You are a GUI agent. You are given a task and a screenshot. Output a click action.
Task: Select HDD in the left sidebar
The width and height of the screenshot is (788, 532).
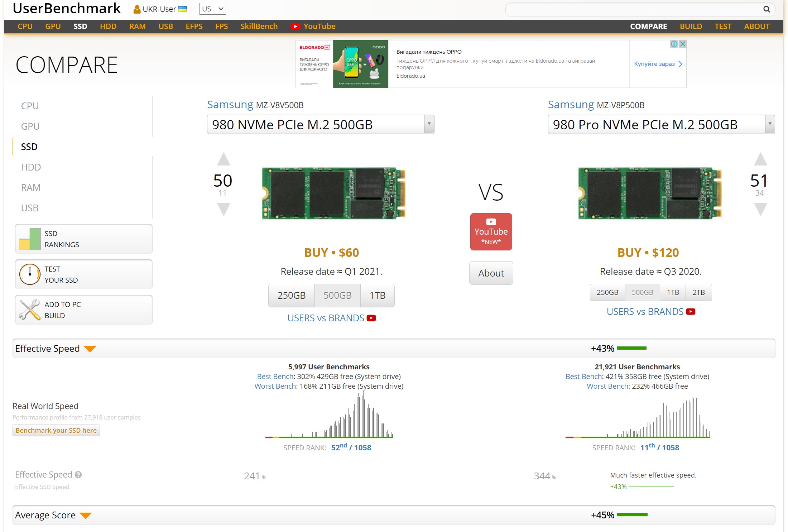[x=31, y=167]
